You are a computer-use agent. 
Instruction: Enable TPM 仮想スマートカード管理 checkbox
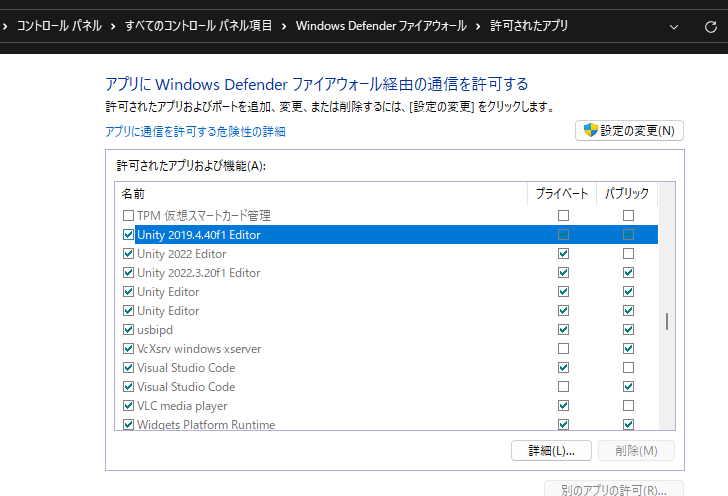pos(128,215)
